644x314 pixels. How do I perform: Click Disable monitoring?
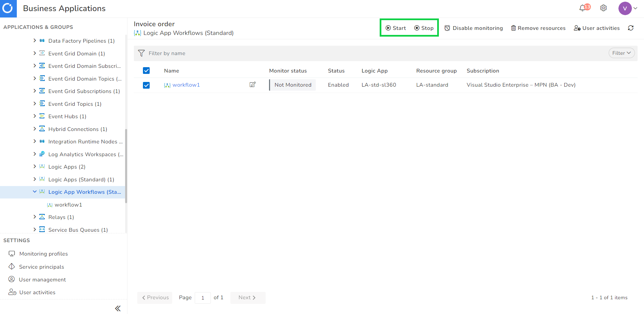[x=473, y=28]
